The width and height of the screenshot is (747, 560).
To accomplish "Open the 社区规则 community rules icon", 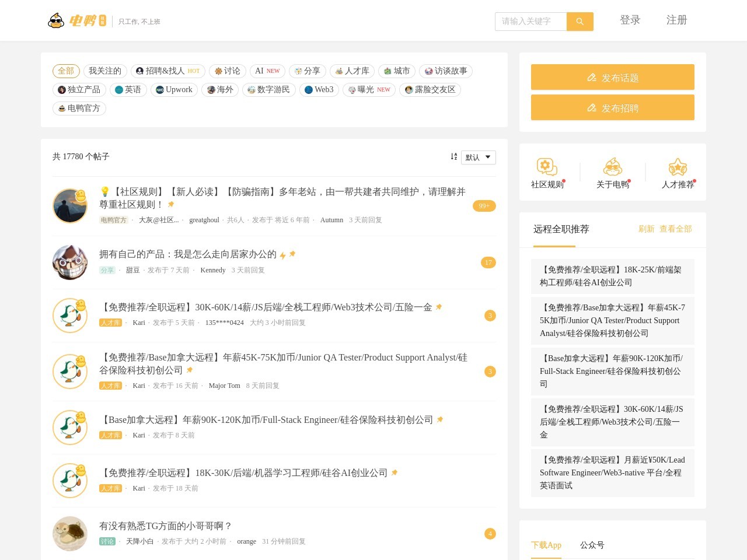I will (547, 167).
